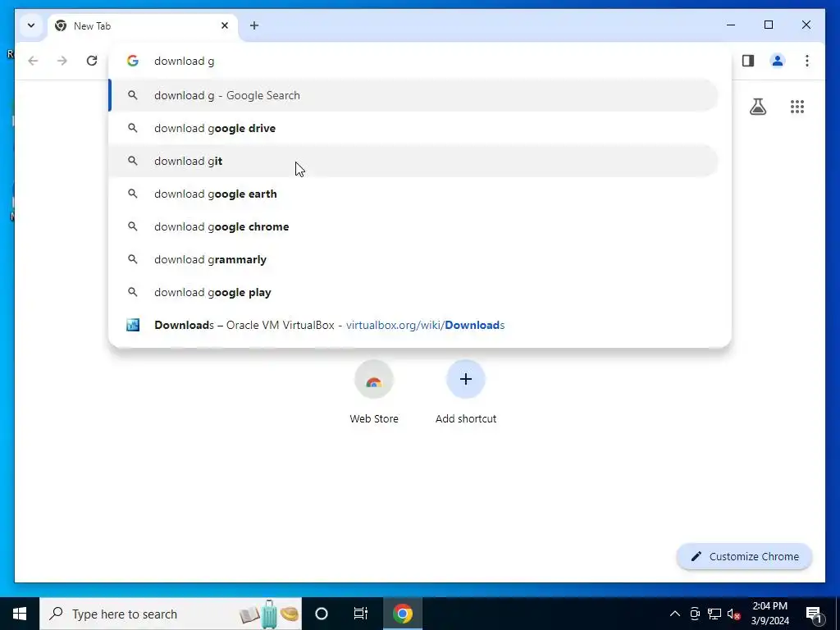The image size is (840, 630).
Task: Click the magnifier beside 'download grammarly'
Action: tap(132, 259)
